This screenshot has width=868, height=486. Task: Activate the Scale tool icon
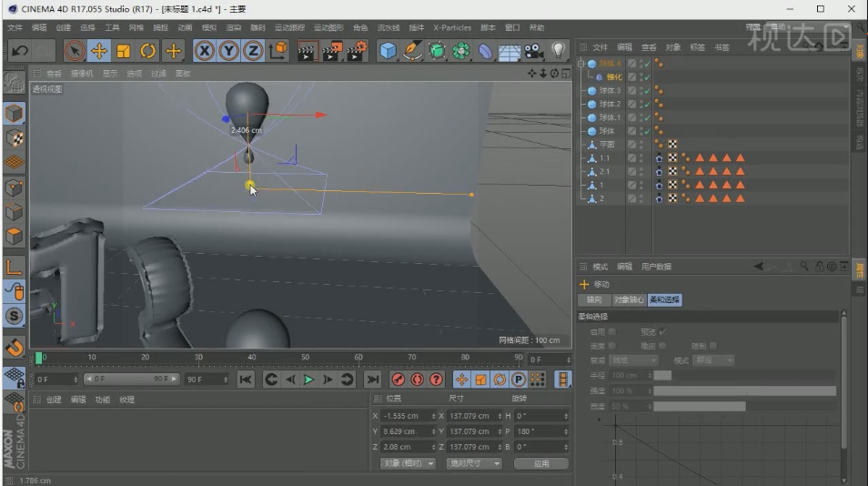[124, 51]
